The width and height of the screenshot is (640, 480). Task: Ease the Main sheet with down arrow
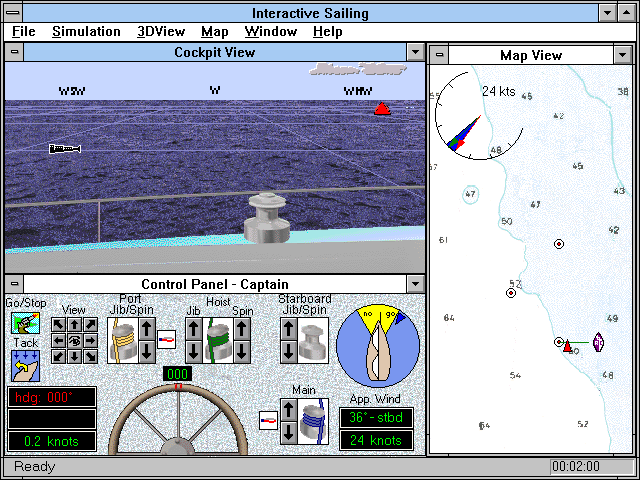click(x=289, y=433)
